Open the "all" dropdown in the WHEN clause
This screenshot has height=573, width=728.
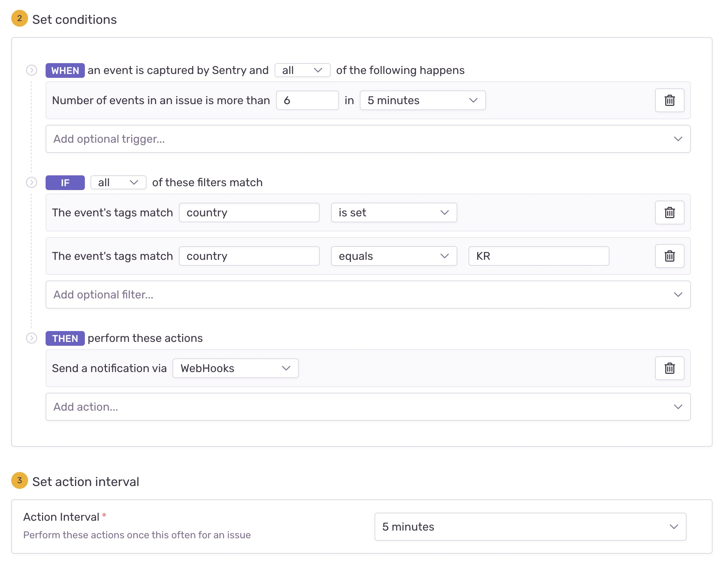click(302, 70)
